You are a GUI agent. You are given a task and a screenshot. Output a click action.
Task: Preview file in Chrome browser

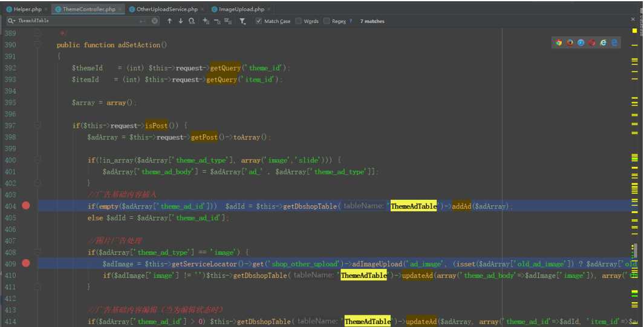[x=559, y=43]
